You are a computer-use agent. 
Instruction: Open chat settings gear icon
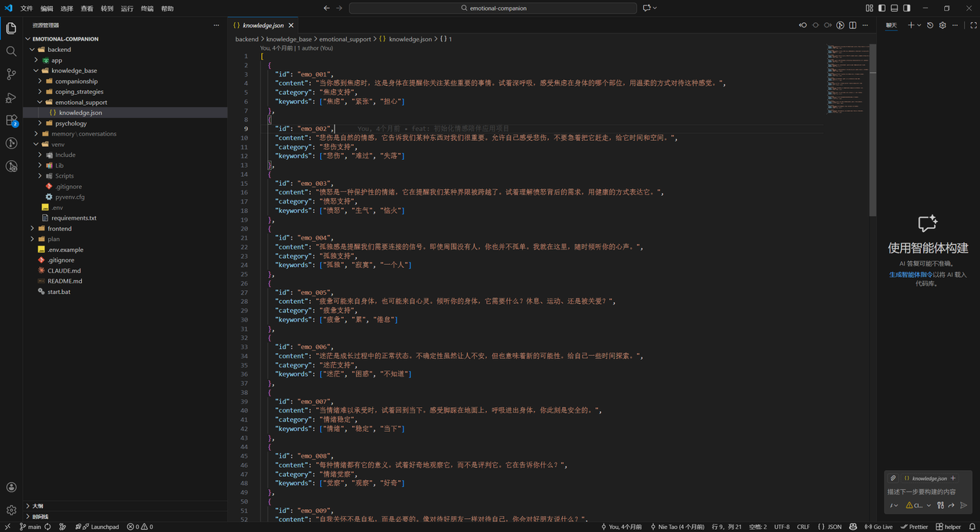point(942,25)
